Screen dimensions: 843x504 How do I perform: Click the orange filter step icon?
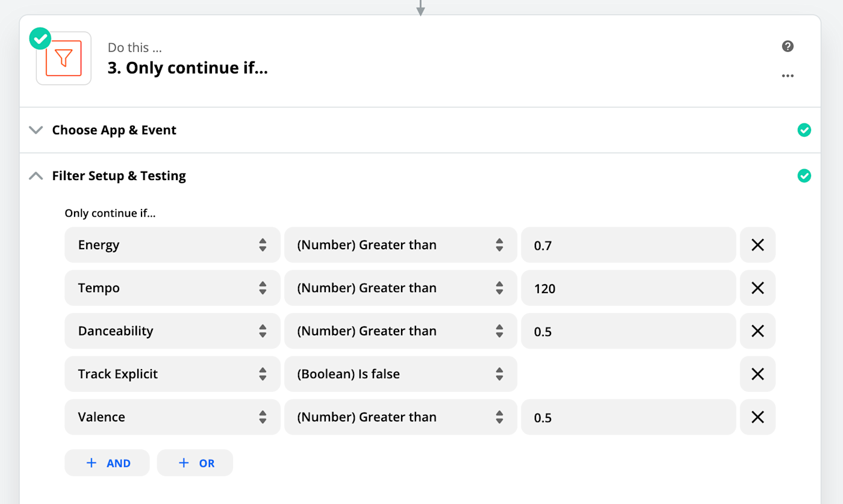63,58
